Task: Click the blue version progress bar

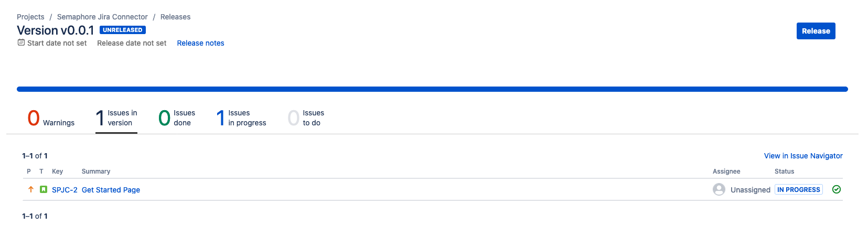Action: click(x=432, y=89)
